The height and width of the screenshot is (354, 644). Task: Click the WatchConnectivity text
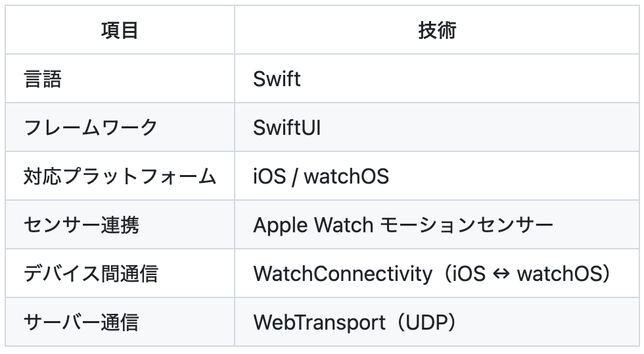(x=342, y=274)
